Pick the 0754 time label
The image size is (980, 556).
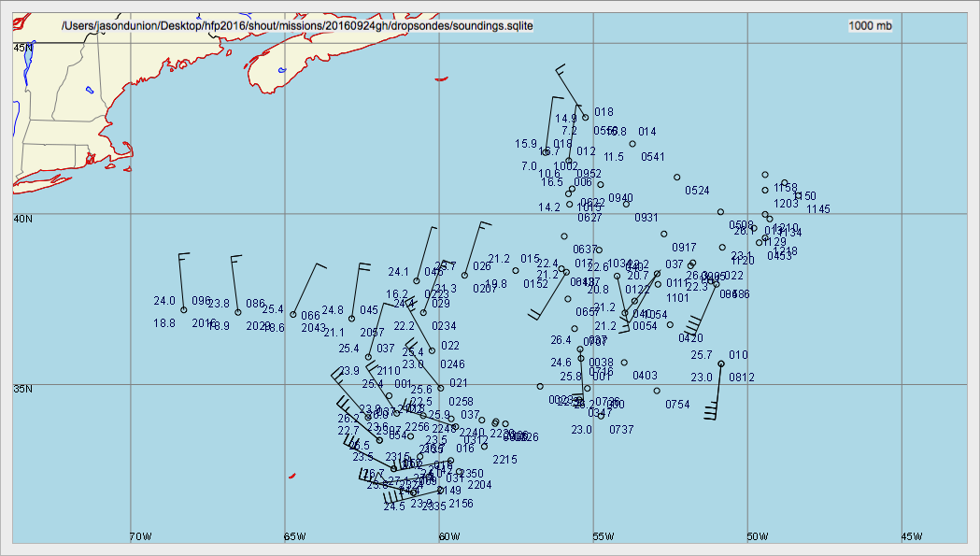(x=677, y=405)
